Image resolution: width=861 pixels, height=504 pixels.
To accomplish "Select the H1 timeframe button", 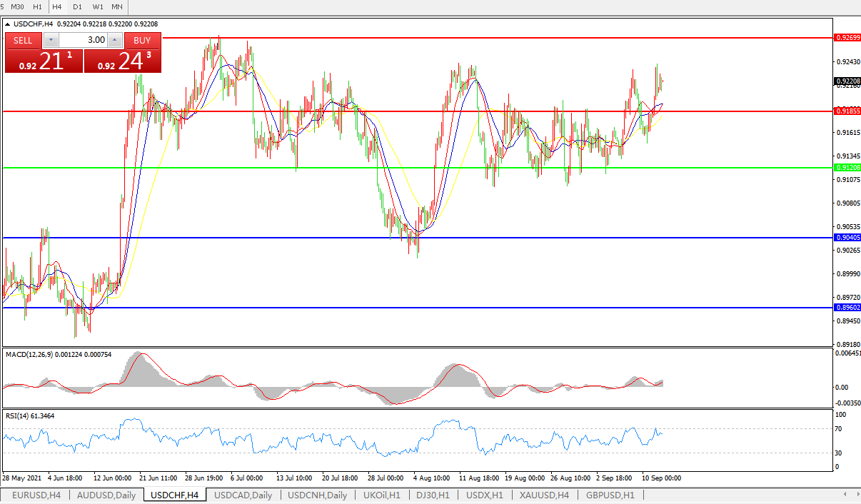I will (38, 6).
